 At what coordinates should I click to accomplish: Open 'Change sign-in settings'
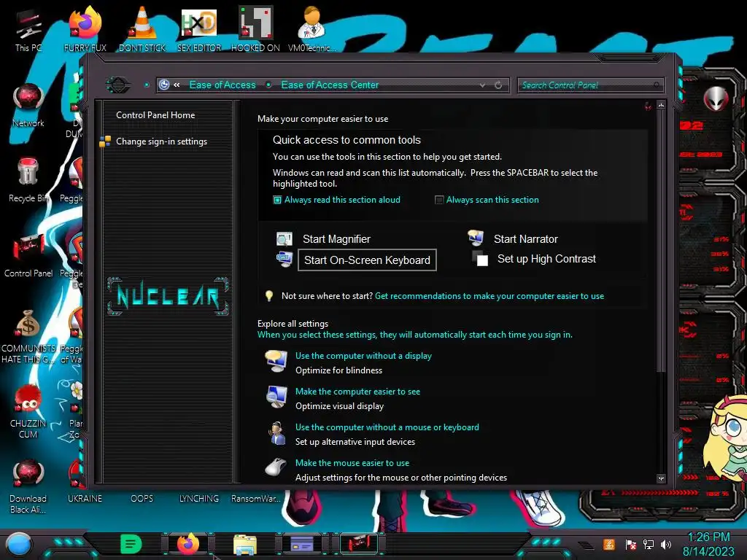tap(161, 141)
